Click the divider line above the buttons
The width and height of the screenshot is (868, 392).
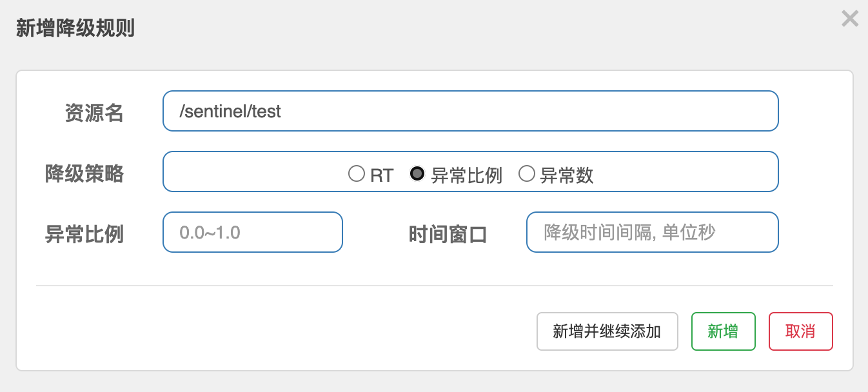coord(434,285)
